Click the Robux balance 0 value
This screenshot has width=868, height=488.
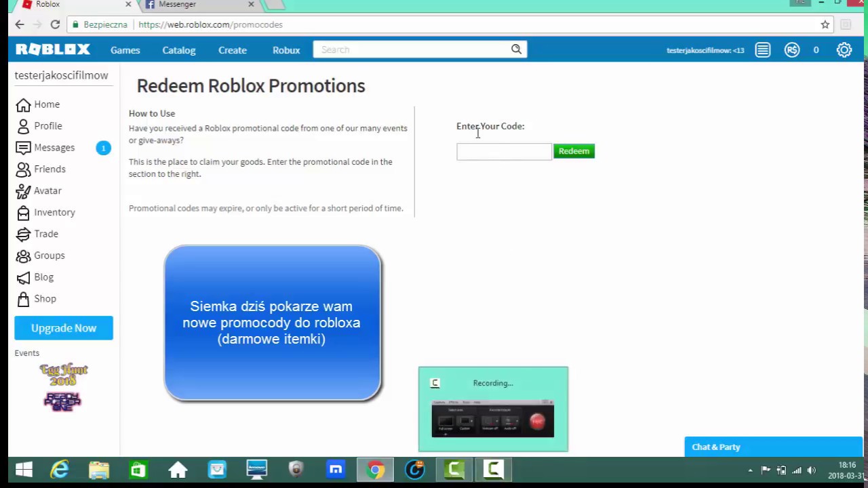pyautogui.click(x=816, y=50)
